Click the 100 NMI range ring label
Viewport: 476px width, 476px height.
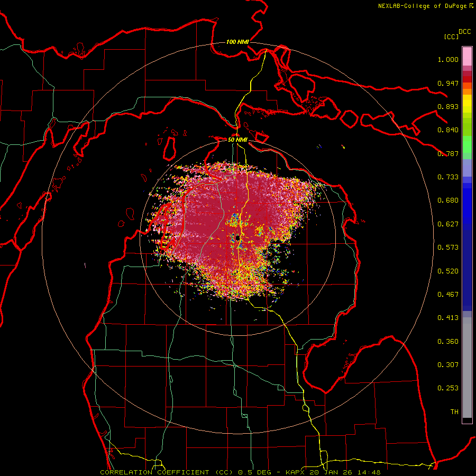pos(237,42)
